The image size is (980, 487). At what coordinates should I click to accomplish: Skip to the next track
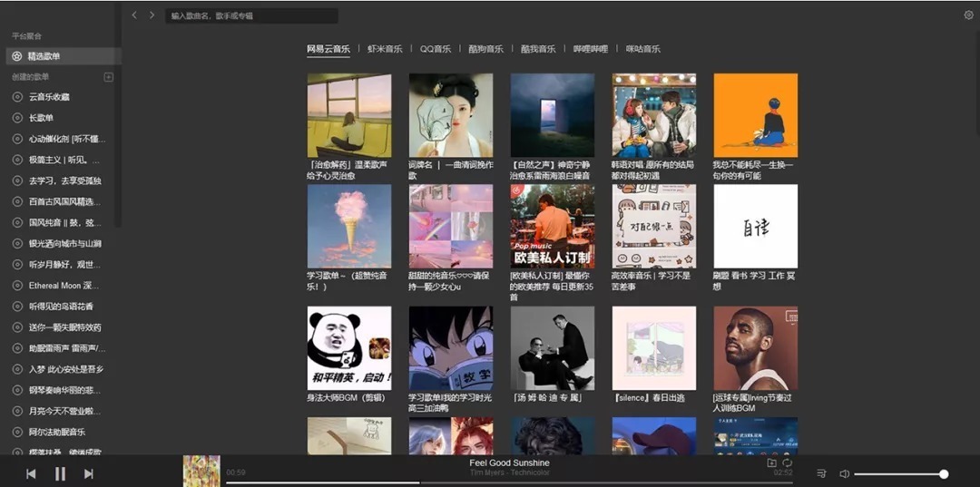(x=89, y=473)
